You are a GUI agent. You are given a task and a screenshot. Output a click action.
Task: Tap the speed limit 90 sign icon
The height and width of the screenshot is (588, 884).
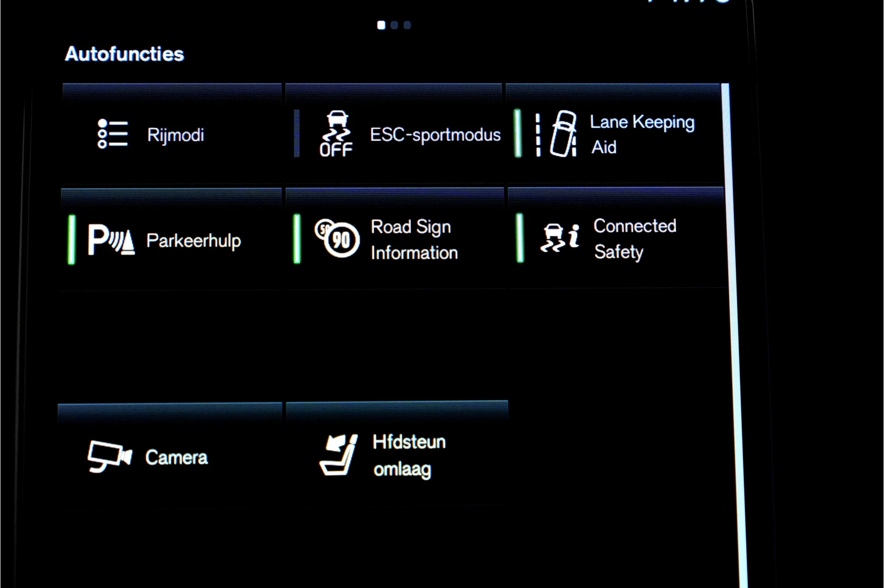[337, 238]
